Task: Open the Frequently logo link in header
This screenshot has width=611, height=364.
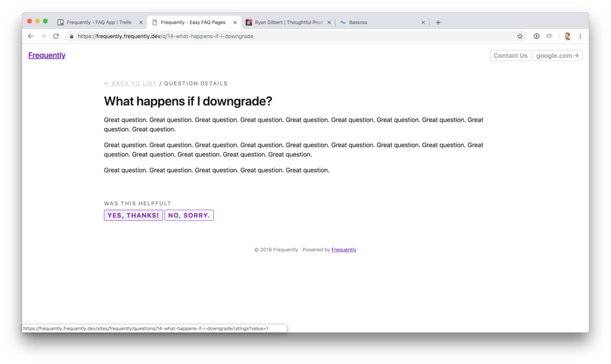Action: (47, 55)
